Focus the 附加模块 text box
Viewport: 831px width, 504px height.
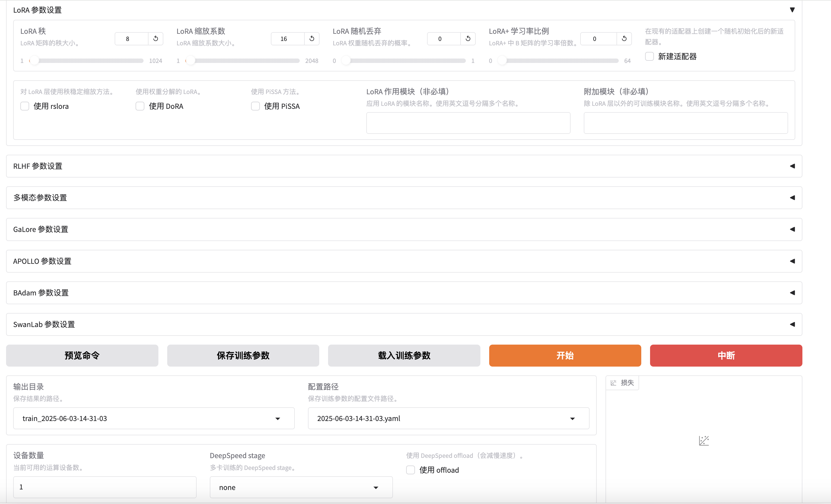tap(686, 123)
